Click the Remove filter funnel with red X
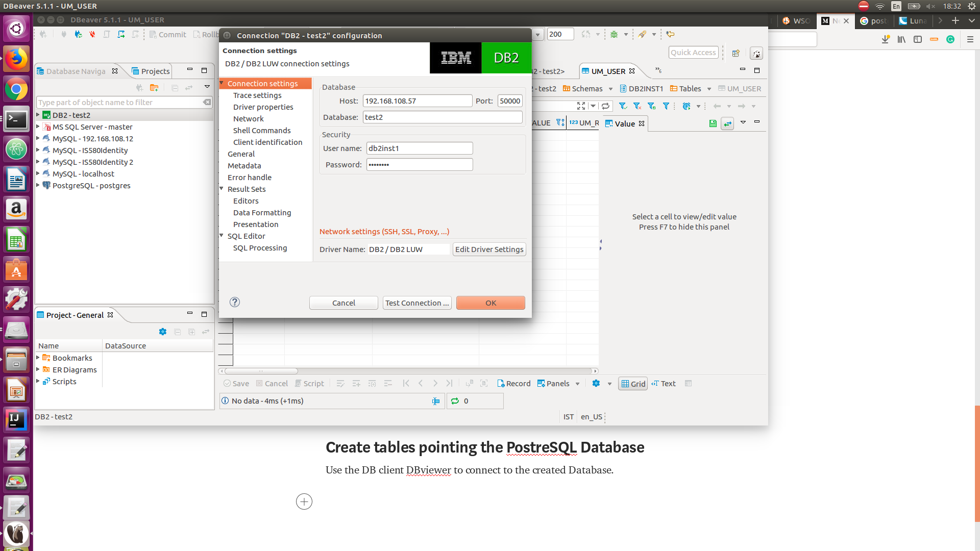The width and height of the screenshot is (980, 551). point(637,106)
